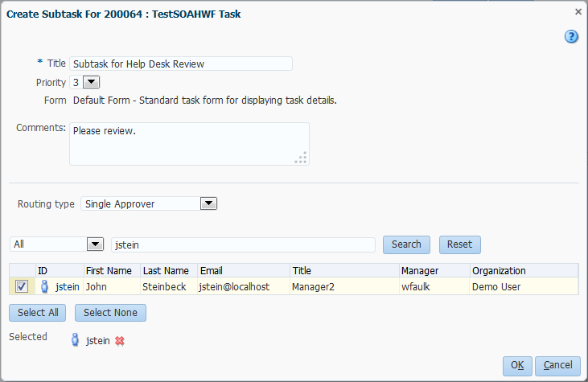Sort by the First Name column header
Screen dimensions: 588x382
[112, 271]
